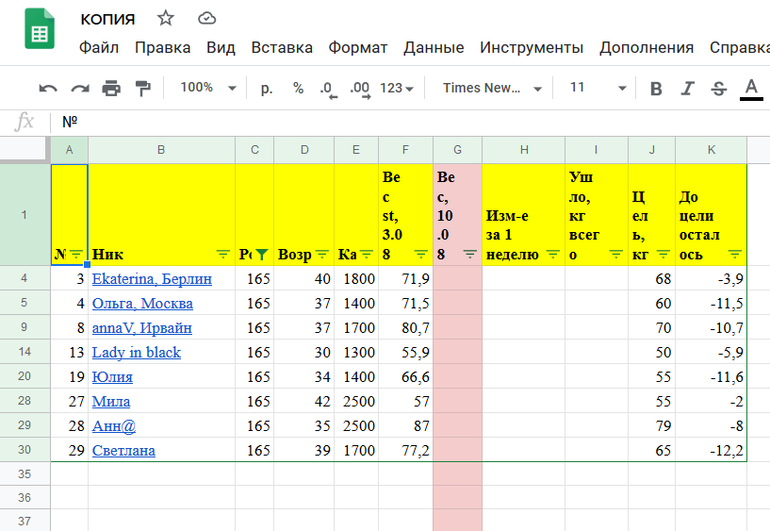Click the select-all corner box
Image resolution: width=770 pixels, height=531 pixels.
tap(25, 150)
